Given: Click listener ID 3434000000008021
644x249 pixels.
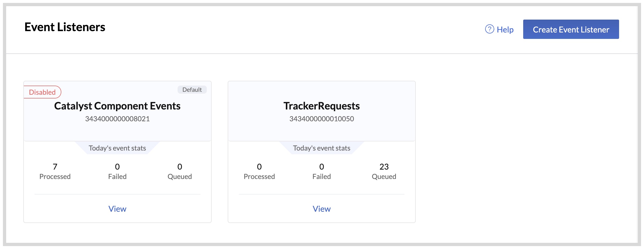Looking at the screenshot, I should (x=117, y=119).
